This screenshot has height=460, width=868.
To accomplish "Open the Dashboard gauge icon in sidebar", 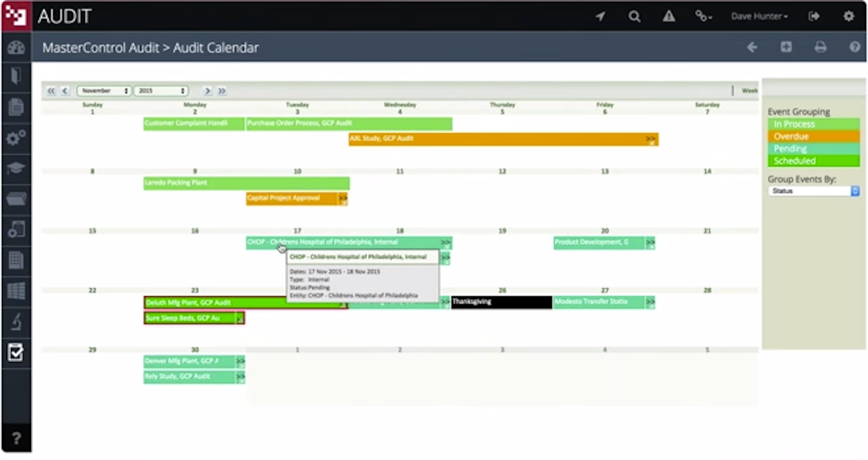I will click(16, 47).
